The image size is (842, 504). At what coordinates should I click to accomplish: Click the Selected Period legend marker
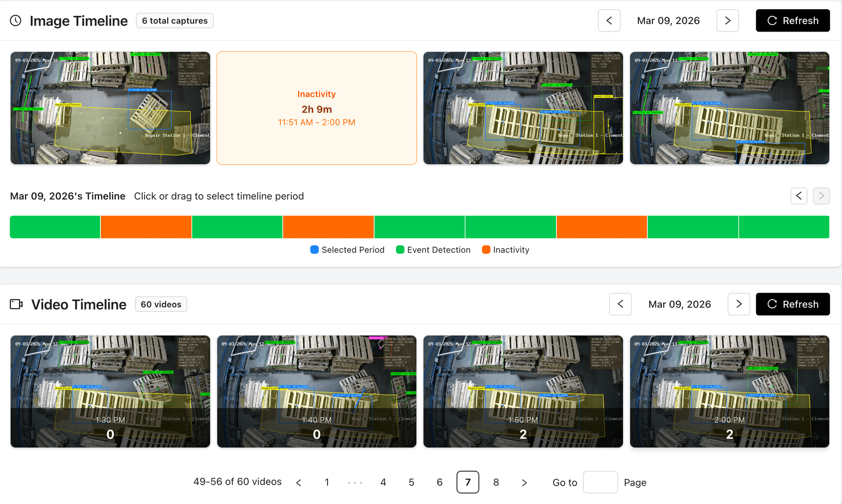(314, 249)
